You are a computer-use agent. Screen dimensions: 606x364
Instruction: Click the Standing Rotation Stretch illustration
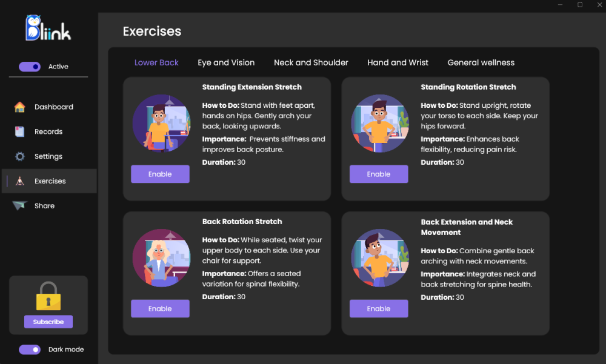[x=380, y=124]
